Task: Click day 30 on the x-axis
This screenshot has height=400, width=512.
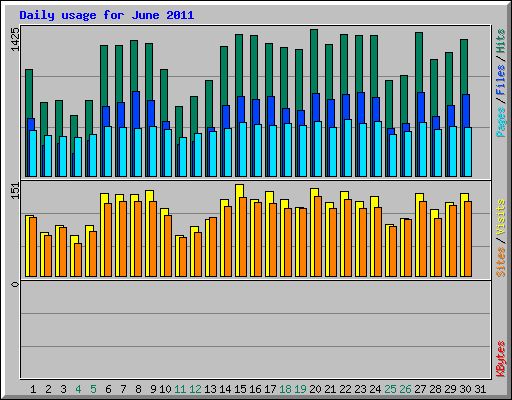Action: [x=465, y=389]
